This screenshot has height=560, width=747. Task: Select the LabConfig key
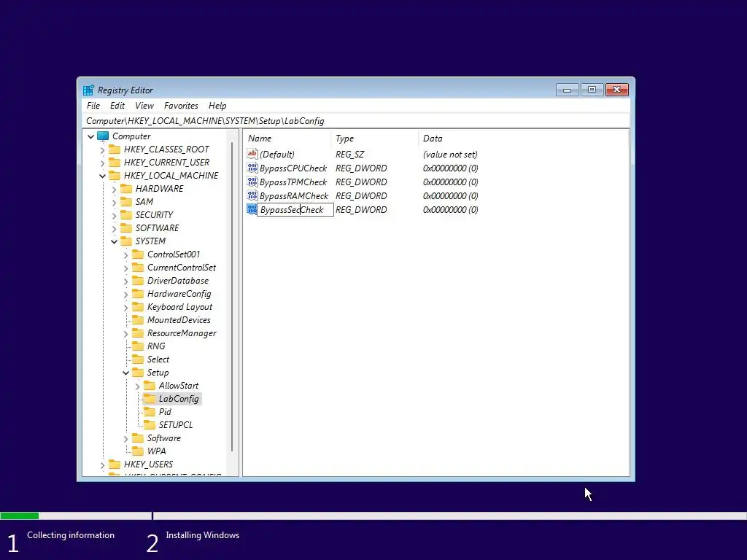(x=179, y=399)
